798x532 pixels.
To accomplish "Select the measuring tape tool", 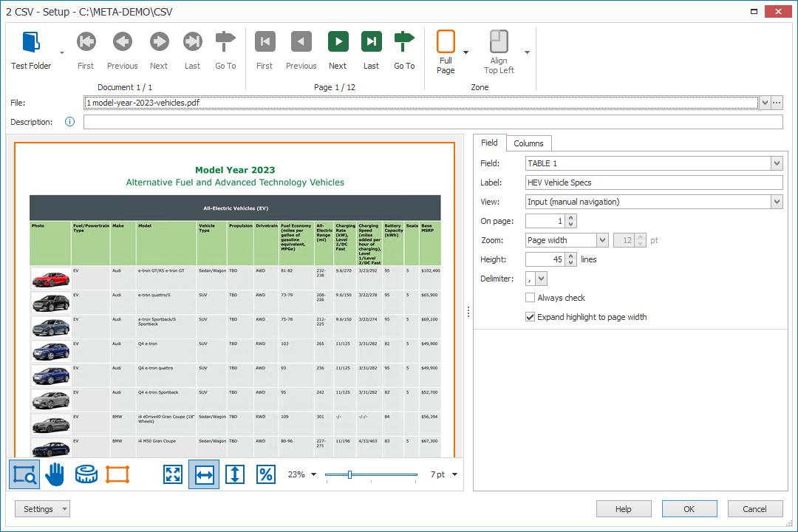I will (86, 474).
